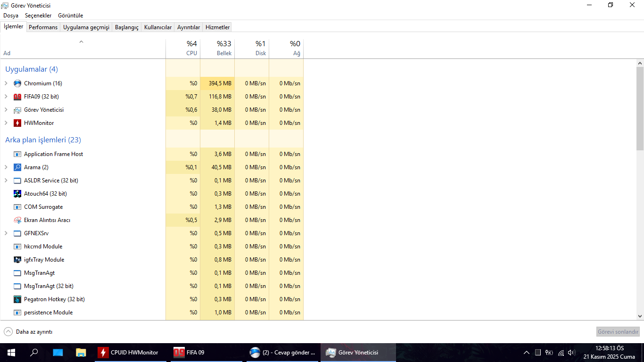Sort by the CPU column header
The image size is (644, 362).
click(x=183, y=48)
